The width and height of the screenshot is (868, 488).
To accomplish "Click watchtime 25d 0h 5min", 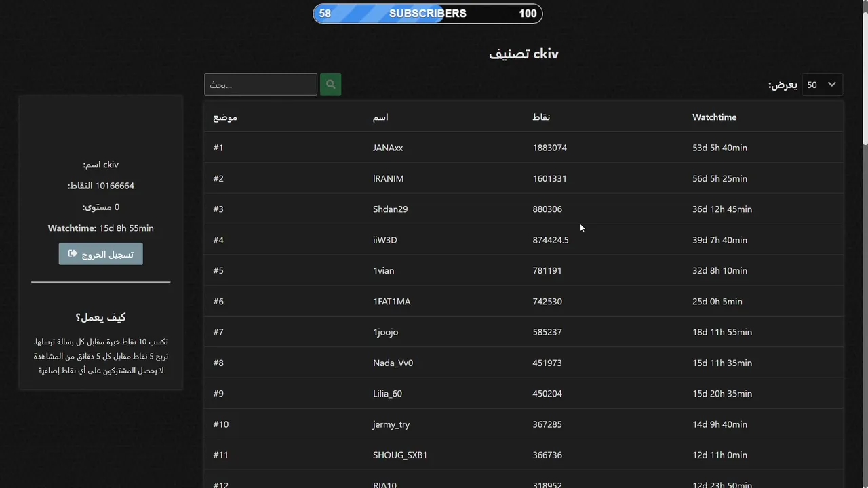I will [x=717, y=302].
